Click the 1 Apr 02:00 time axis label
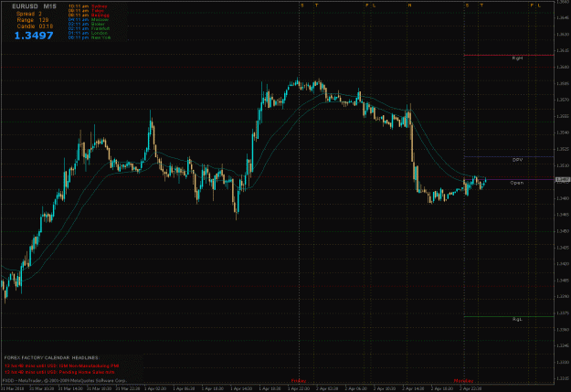The width and height of the screenshot is (571, 392). coord(156,388)
